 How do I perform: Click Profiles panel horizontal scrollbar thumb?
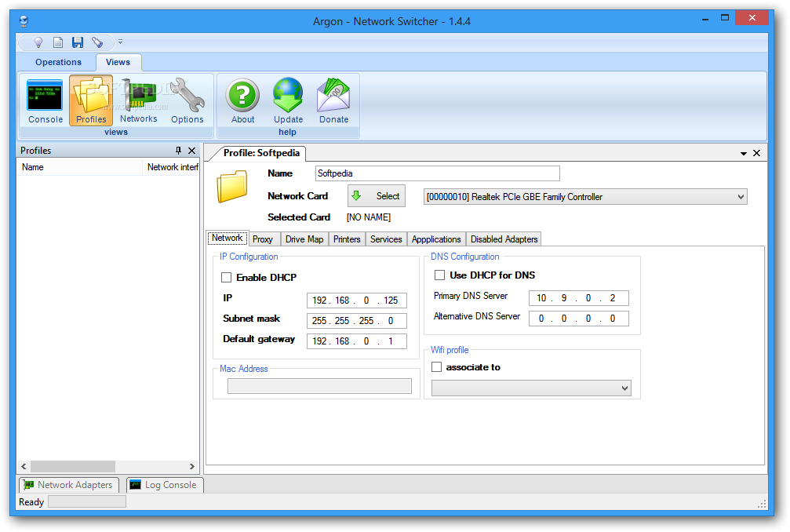click(x=72, y=467)
